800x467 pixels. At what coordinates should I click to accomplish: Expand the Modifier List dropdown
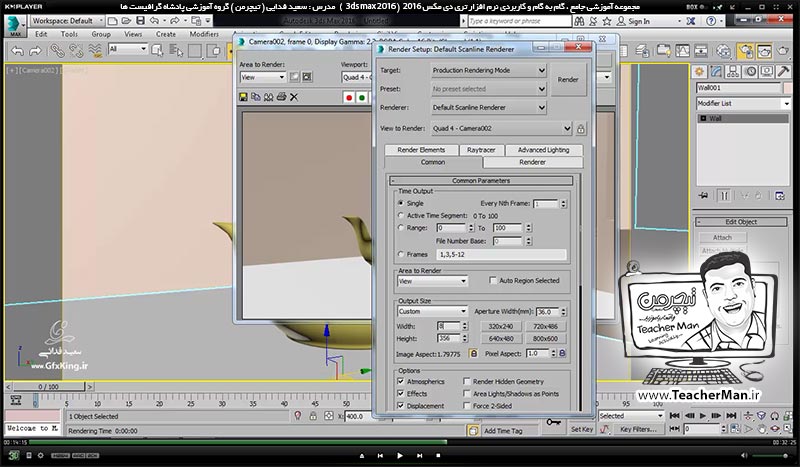pos(743,104)
